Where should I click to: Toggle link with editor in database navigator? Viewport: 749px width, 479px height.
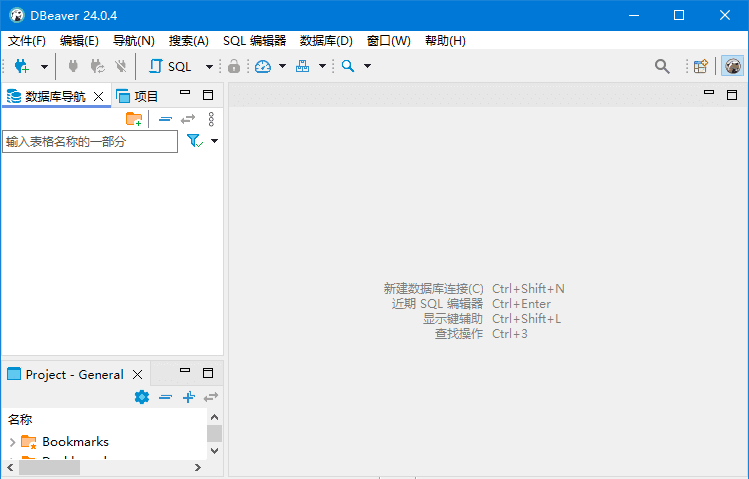coord(188,119)
